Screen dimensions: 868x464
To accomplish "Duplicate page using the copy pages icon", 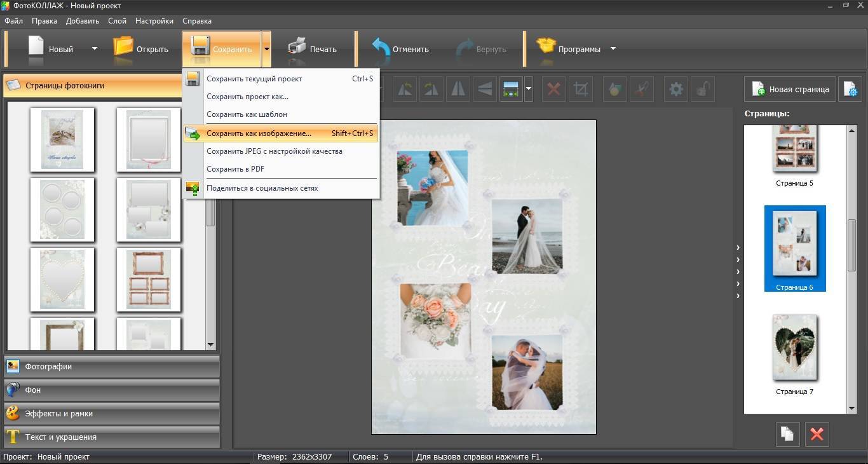I will tap(787, 434).
